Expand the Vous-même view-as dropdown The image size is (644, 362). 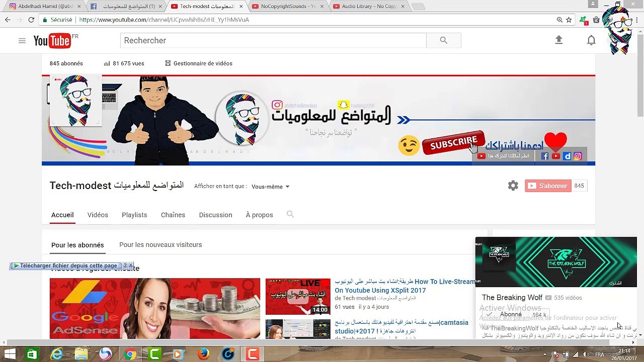[271, 187]
